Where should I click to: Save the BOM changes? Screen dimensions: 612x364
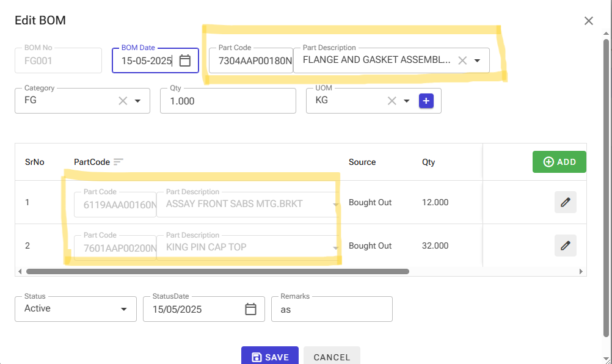click(x=270, y=356)
